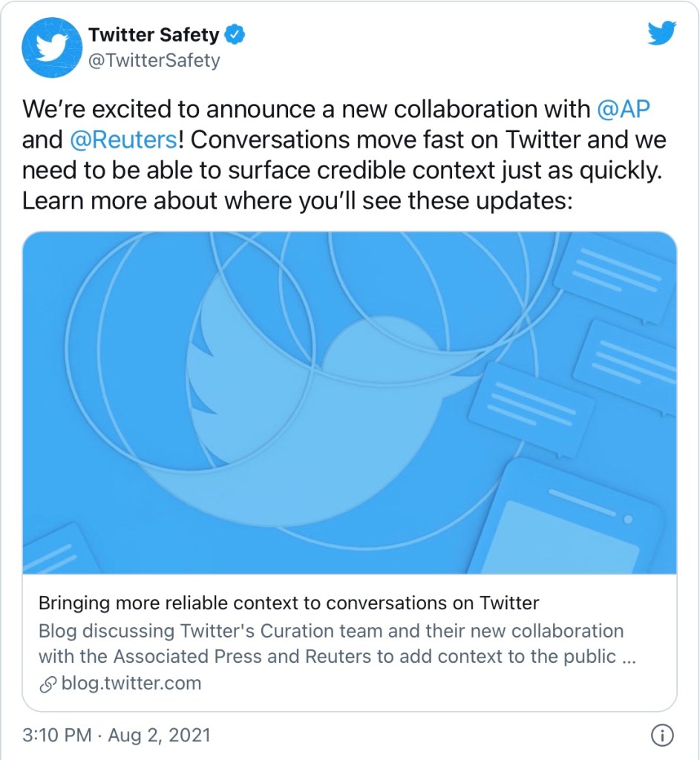
Task: Click the Aug 2, 2021 date
Action: coord(160,736)
